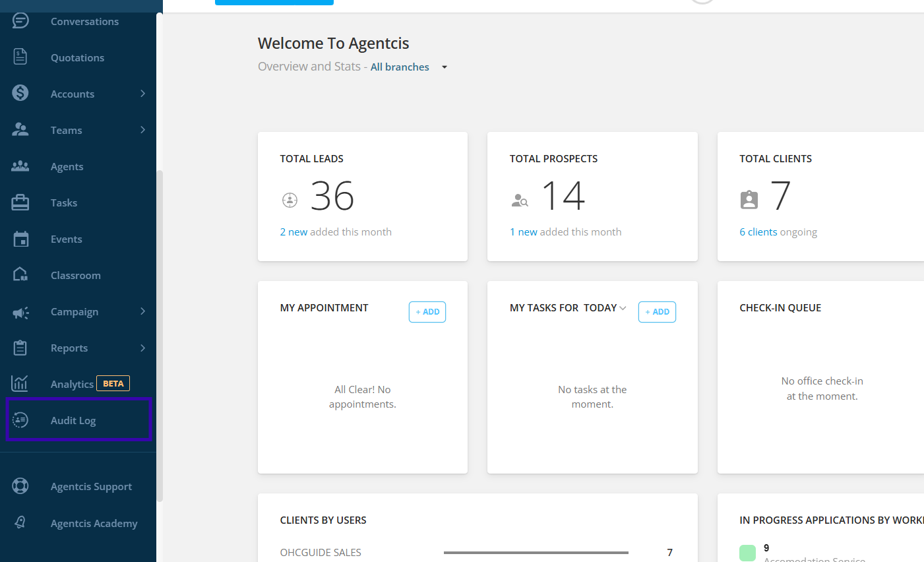Expand the Campaign submenu chevron
Screen dimensions: 924x562
point(142,311)
